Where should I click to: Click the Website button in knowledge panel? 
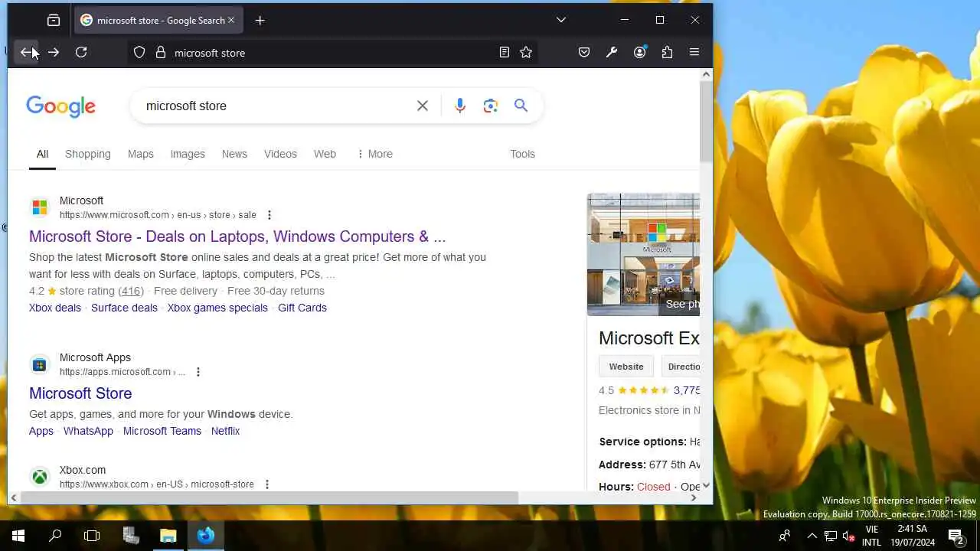[x=626, y=367]
